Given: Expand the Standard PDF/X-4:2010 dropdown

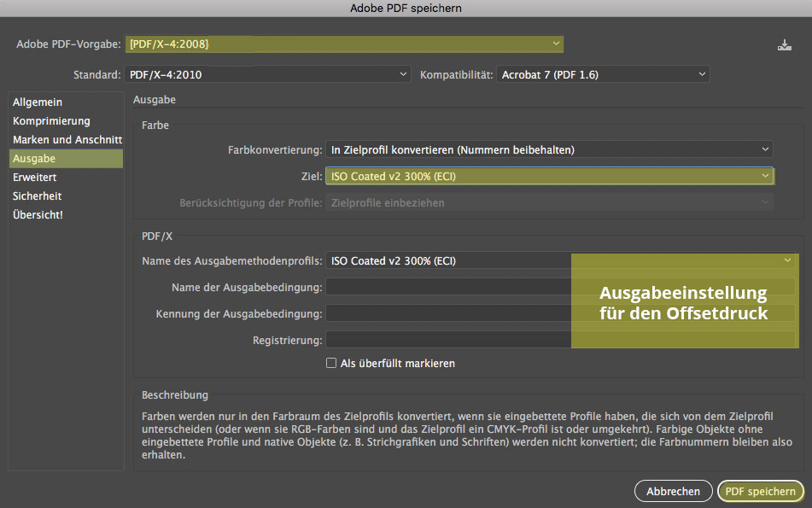Looking at the screenshot, I should 267,74.
